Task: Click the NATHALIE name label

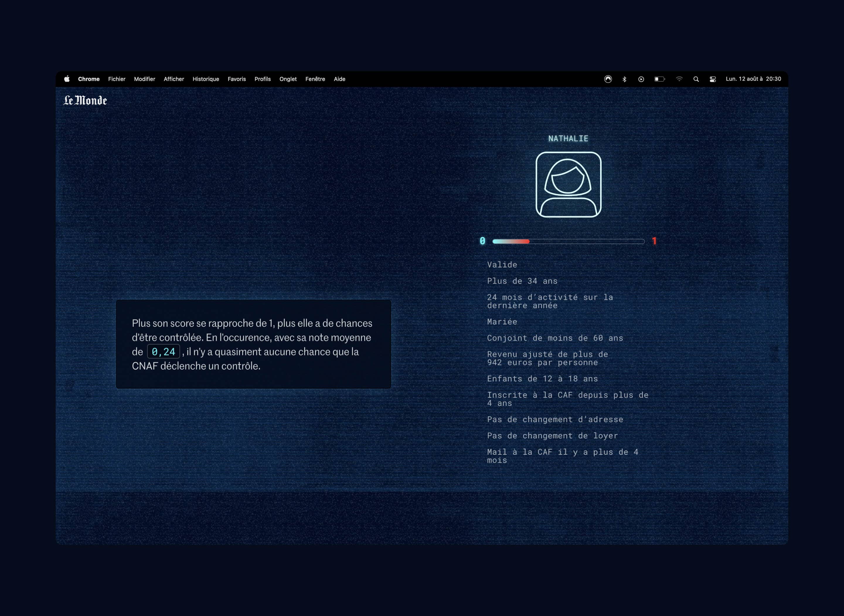Action: point(568,139)
